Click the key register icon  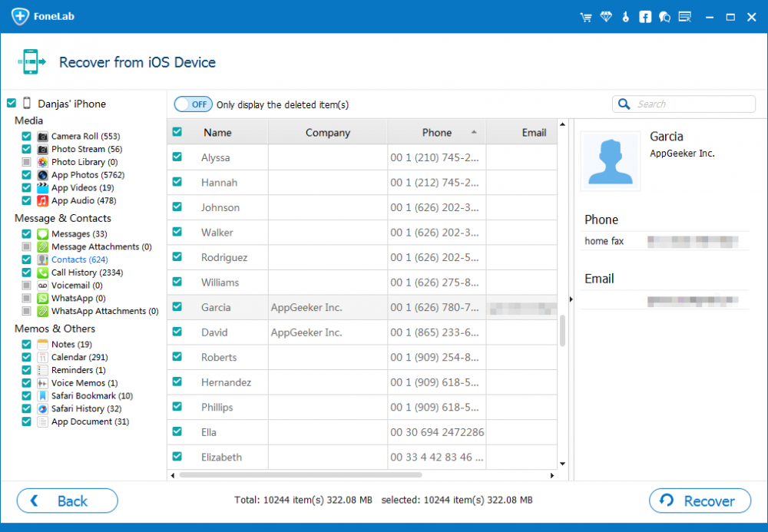(x=626, y=17)
